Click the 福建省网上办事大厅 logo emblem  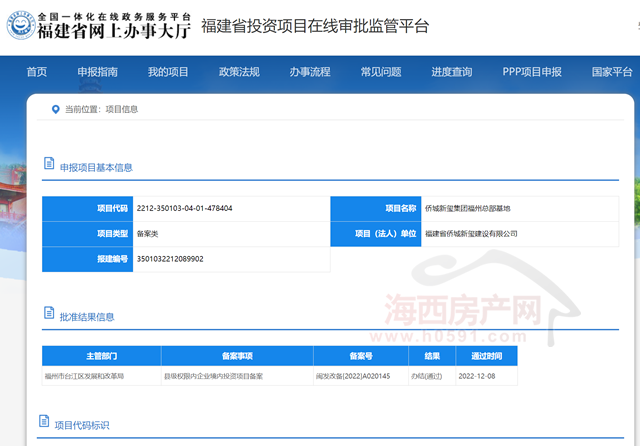pos(21,25)
